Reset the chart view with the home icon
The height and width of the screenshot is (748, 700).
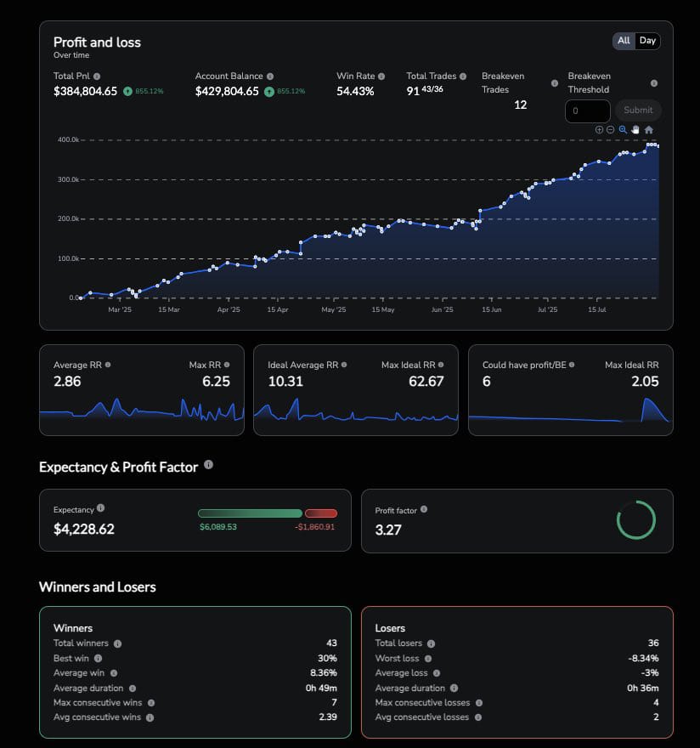click(x=650, y=129)
